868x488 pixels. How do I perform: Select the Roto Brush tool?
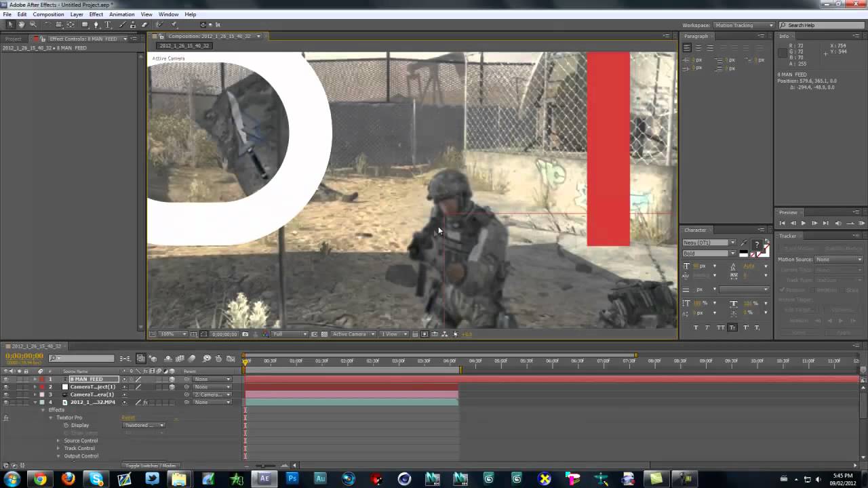[x=159, y=25]
